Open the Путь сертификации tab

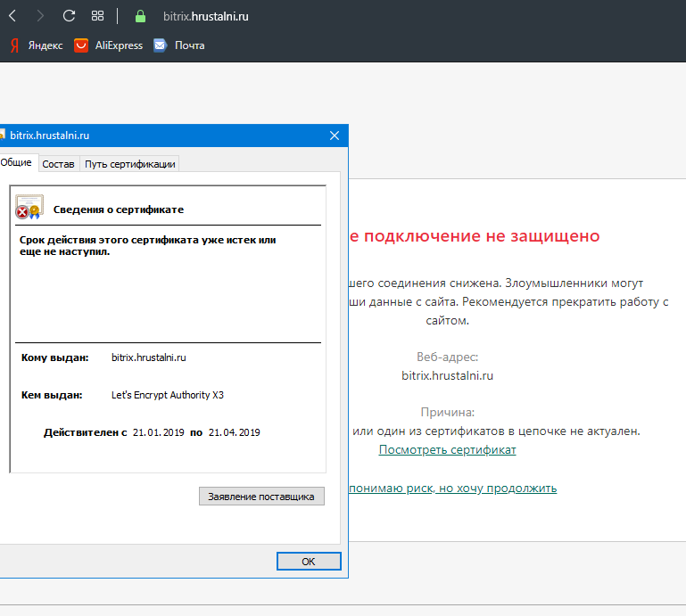click(130, 164)
